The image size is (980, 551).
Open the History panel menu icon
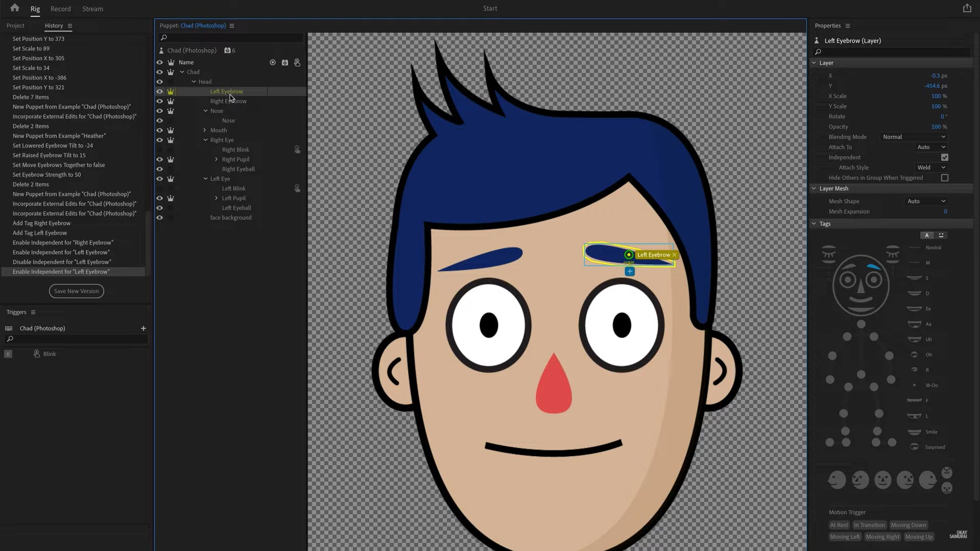(x=70, y=26)
